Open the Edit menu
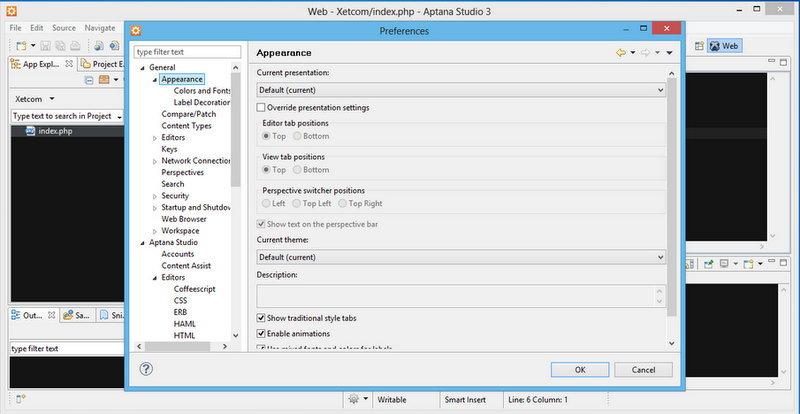Image resolution: width=800 pixels, height=414 pixels. tap(37, 28)
